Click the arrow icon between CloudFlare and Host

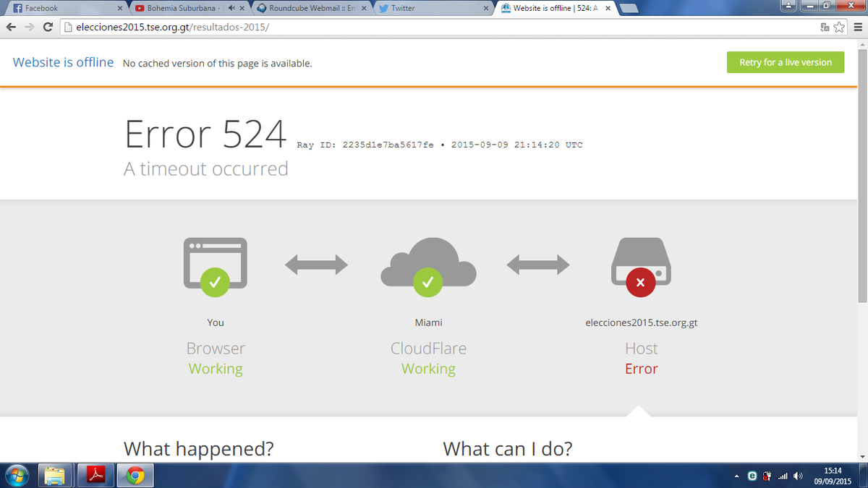(x=537, y=265)
